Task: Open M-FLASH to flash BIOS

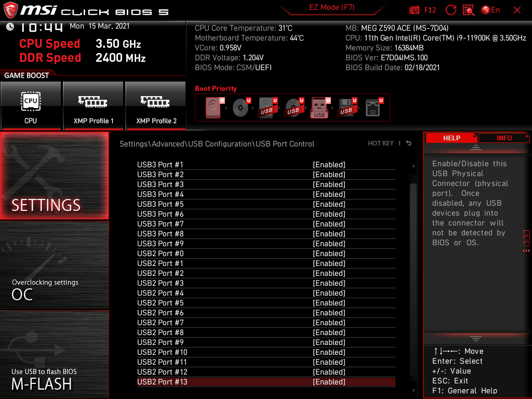Action: coord(54,354)
